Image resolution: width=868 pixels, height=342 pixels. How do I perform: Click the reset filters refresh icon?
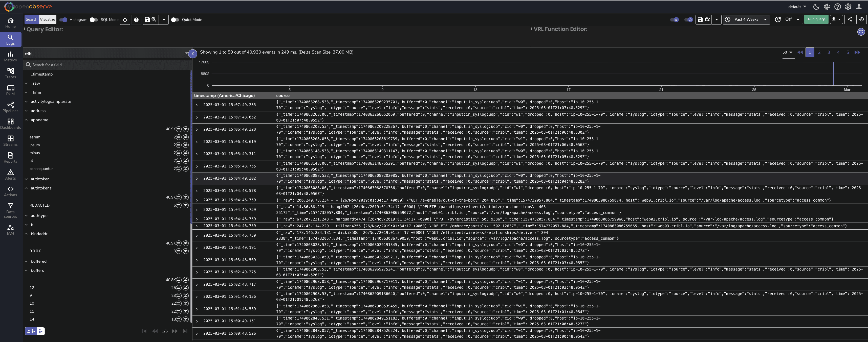[x=125, y=20]
